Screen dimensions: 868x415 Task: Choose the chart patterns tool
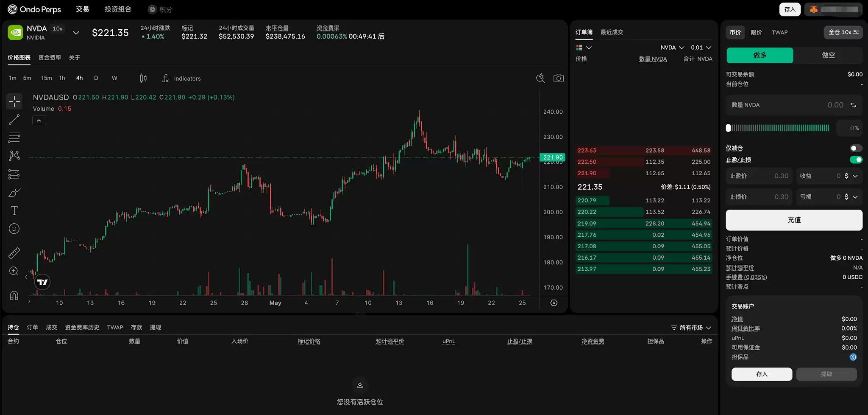click(14, 156)
